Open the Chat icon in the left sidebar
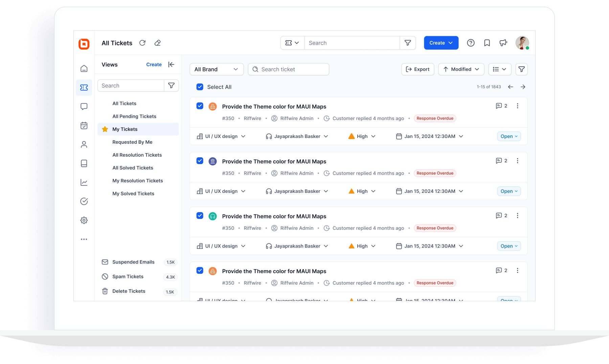The image size is (609, 364). [84, 107]
